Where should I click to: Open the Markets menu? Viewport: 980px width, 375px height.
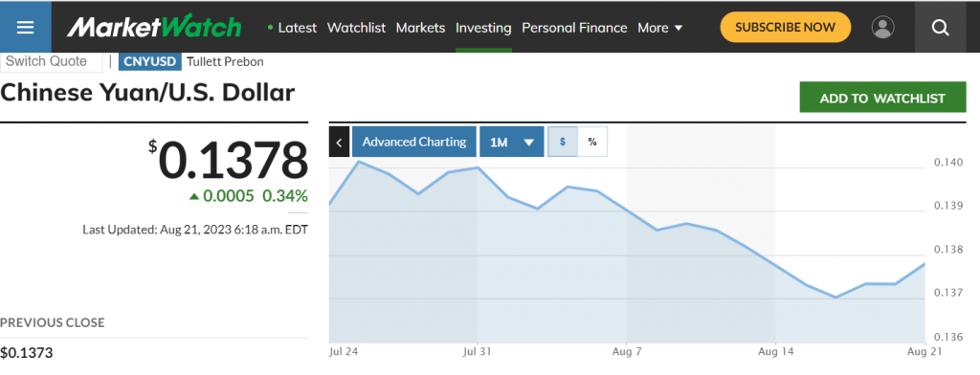421,28
